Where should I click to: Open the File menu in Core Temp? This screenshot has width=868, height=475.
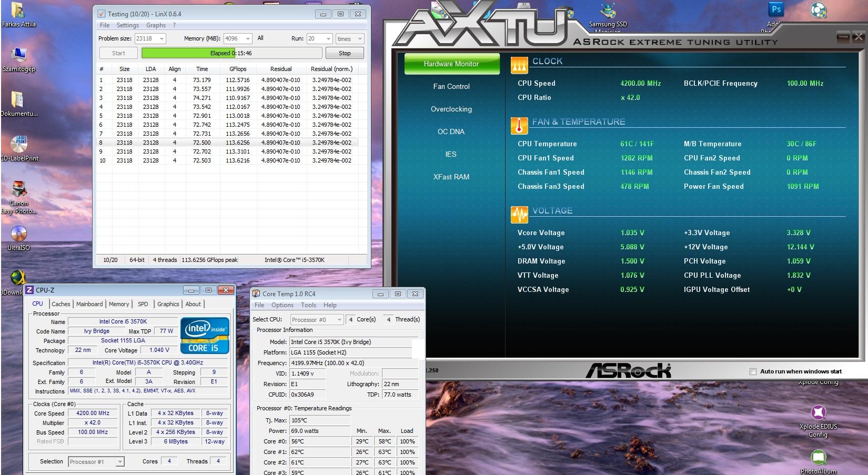pos(259,305)
